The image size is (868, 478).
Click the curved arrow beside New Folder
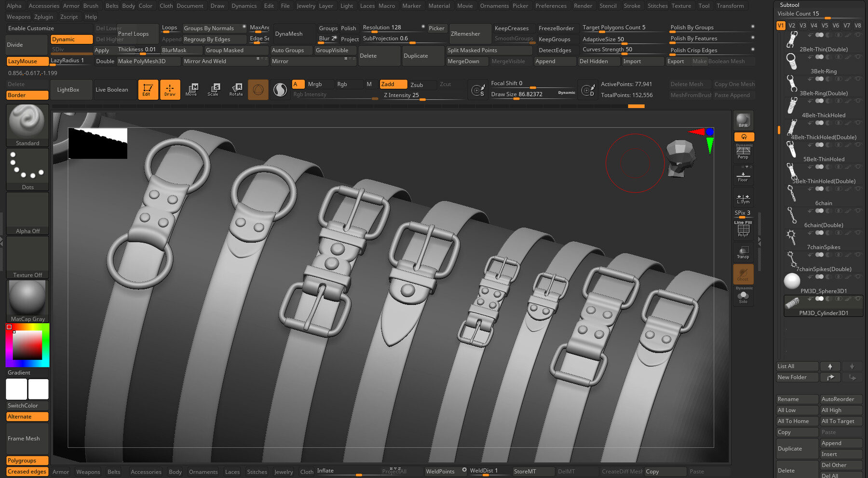pos(830,377)
